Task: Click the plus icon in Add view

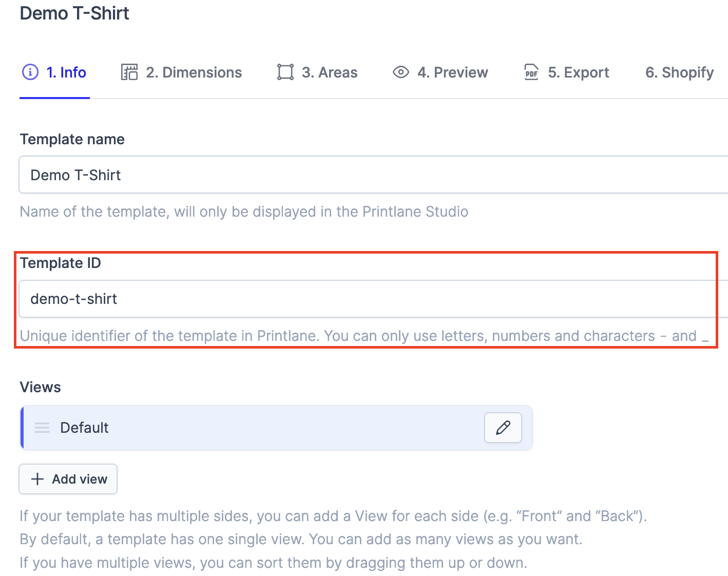Action: coord(37,479)
